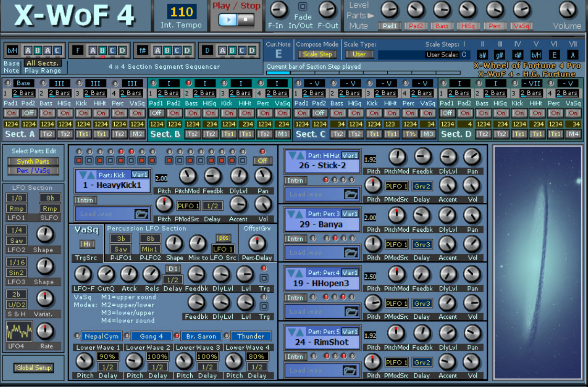Mute the Bass part
The width and height of the screenshot is (588, 387).
[x=442, y=26]
